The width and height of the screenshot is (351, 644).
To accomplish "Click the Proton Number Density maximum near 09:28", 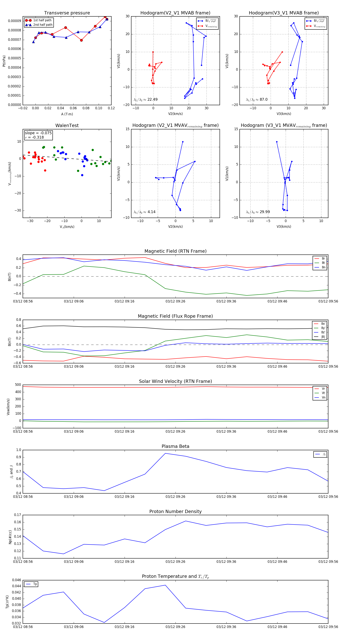I will point(186,521).
